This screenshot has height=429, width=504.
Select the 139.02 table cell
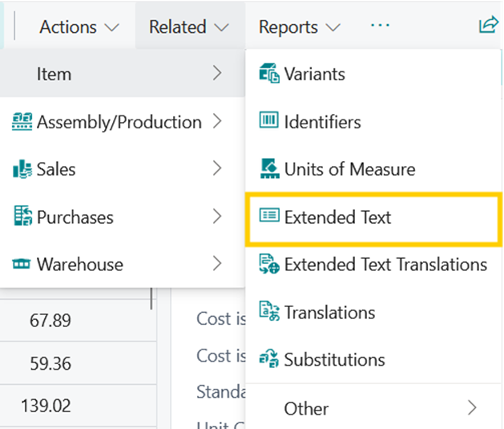[x=46, y=406]
